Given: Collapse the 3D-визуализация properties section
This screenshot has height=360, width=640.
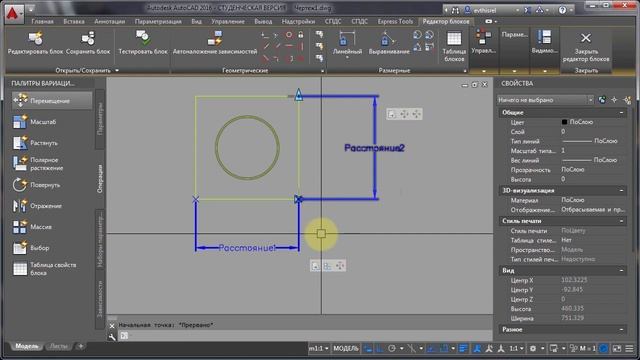Looking at the screenshot, I should click(621, 190).
